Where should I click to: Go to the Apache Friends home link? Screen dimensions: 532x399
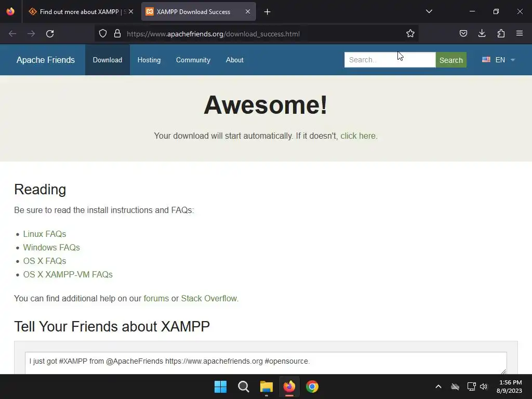(46, 60)
